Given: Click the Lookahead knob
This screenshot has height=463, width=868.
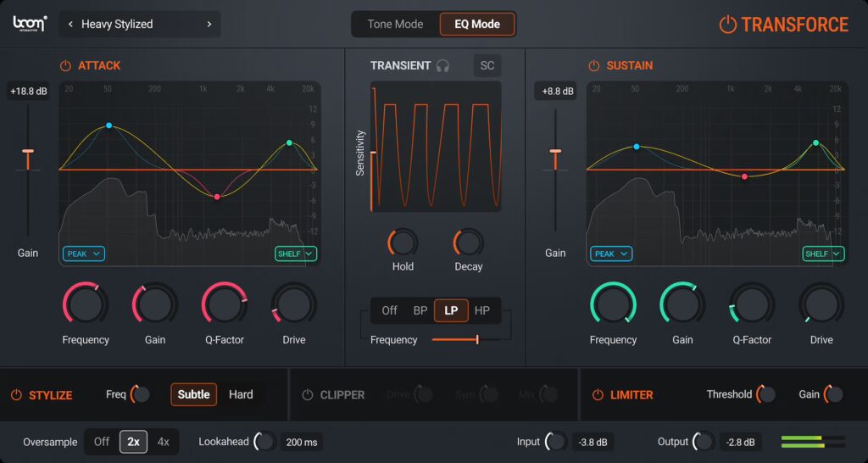Looking at the screenshot, I should (265, 442).
